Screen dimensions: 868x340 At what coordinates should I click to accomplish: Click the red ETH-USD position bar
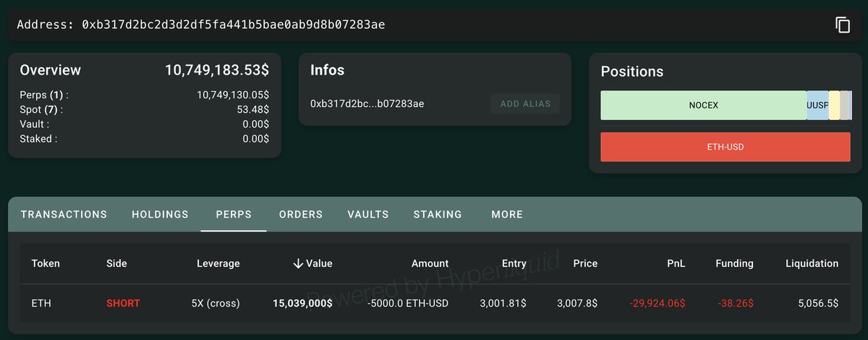(726, 147)
